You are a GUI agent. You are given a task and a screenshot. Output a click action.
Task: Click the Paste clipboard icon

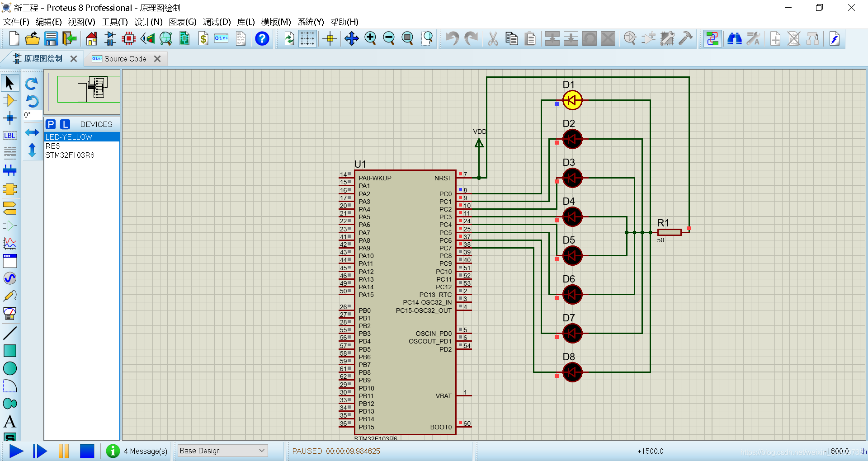(x=530, y=39)
